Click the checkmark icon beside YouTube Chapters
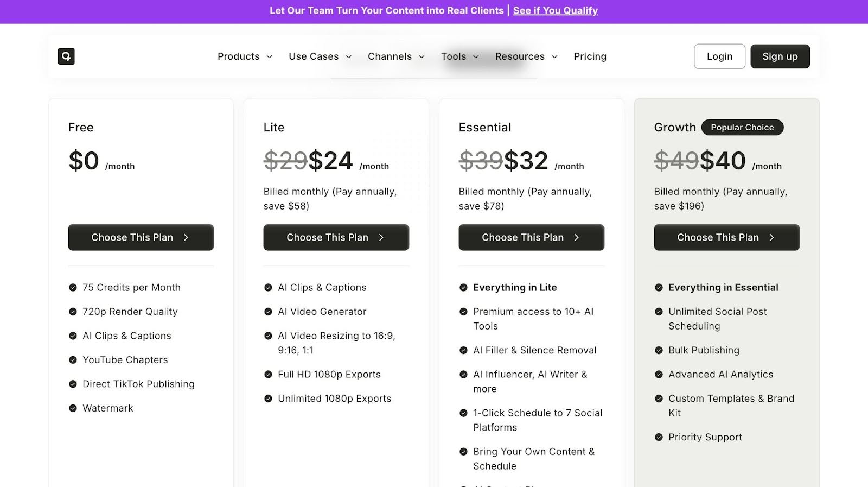868x487 pixels. (x=73, y=360)
